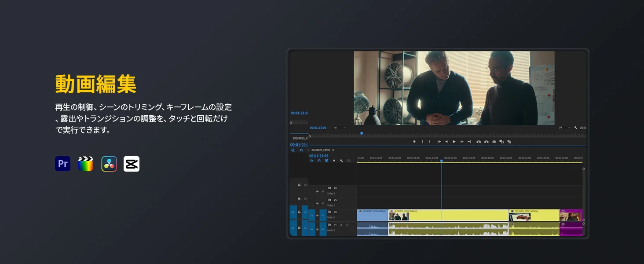Open program monitor settings wrench
The image size is (644, 264).
(576, 128)
